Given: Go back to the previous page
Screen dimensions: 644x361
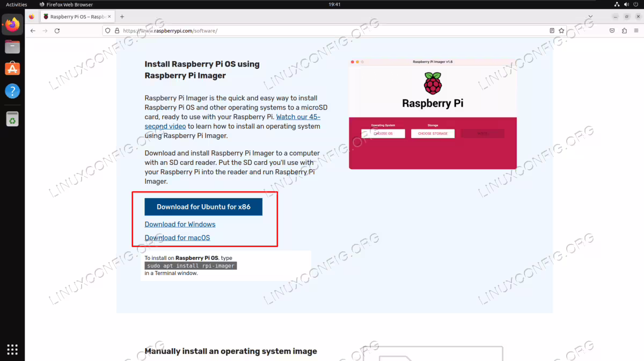Looking at the screenshot, I should (33, 31).
